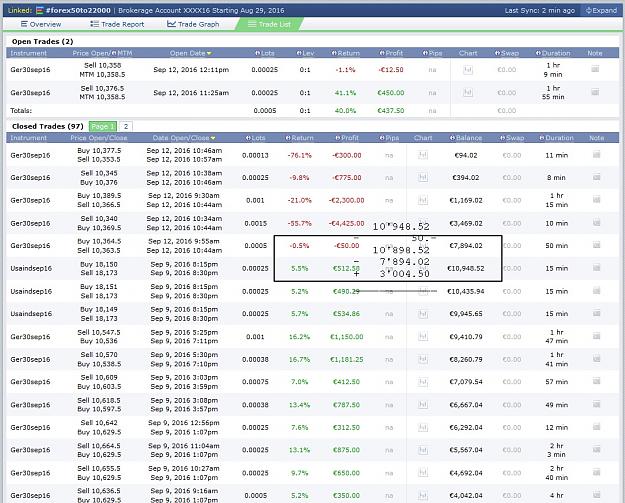The image size is (625, 503).
Task: Open note icon for Sell 10,358 open trade
Action: tap(595, 69)
